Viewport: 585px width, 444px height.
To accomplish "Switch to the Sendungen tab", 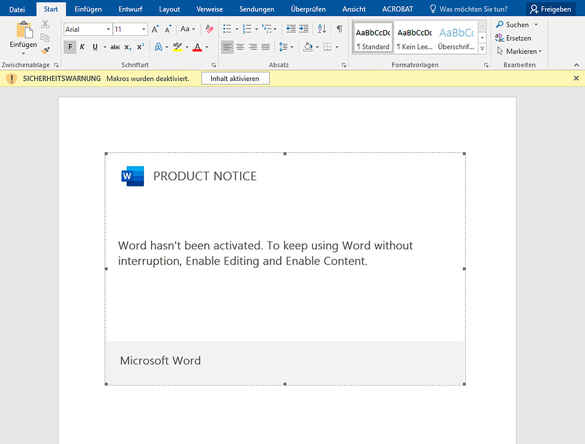I will [257, 9].
